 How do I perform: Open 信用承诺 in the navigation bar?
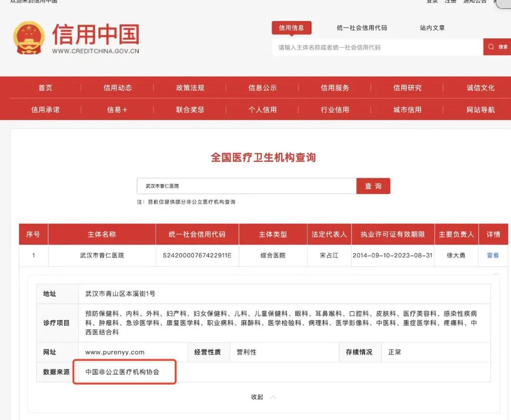pyautogui.click(x=45, y=109)
